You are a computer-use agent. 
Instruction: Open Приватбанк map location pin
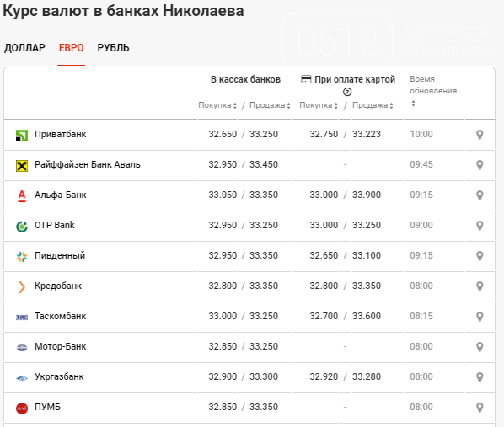480,135
